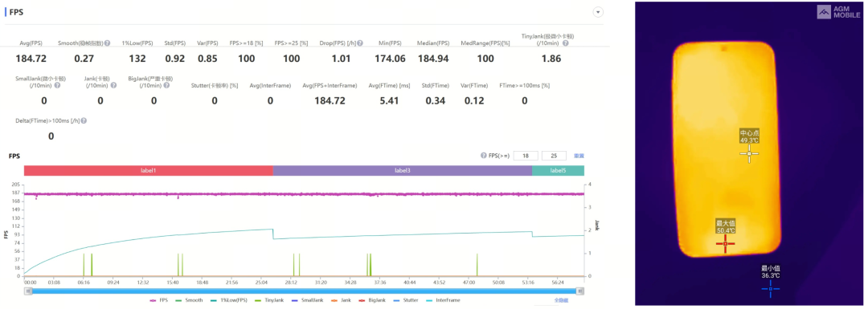Click the FPS threshold field showing 25
The width and height of the screenshot is (868, 309).
click(554, 156)
